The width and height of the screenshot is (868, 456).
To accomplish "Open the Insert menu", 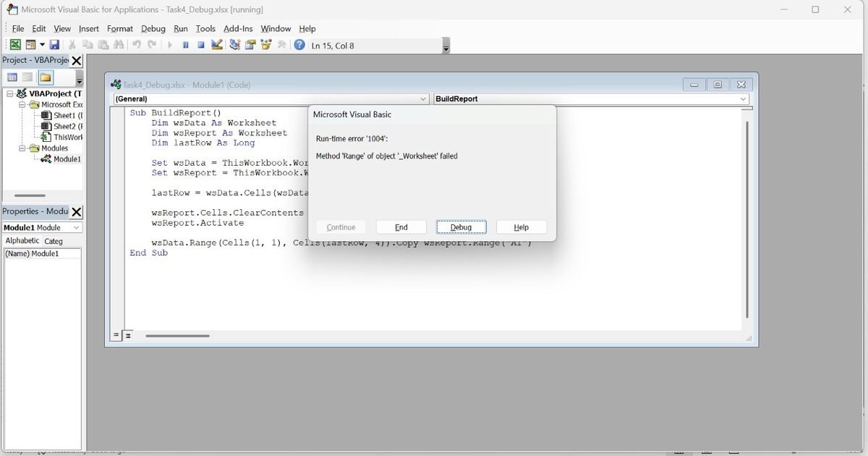I will [89, 28].
